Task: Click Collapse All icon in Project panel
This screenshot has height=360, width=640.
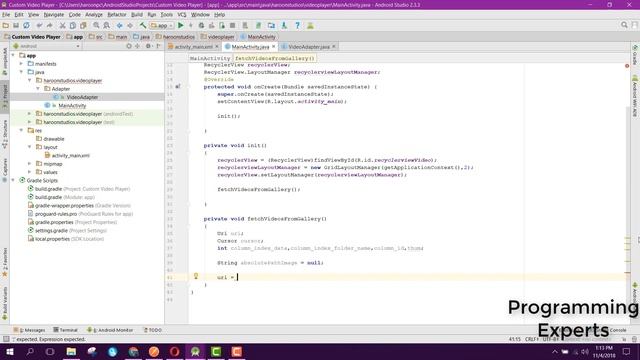Action: click(138, 46)
